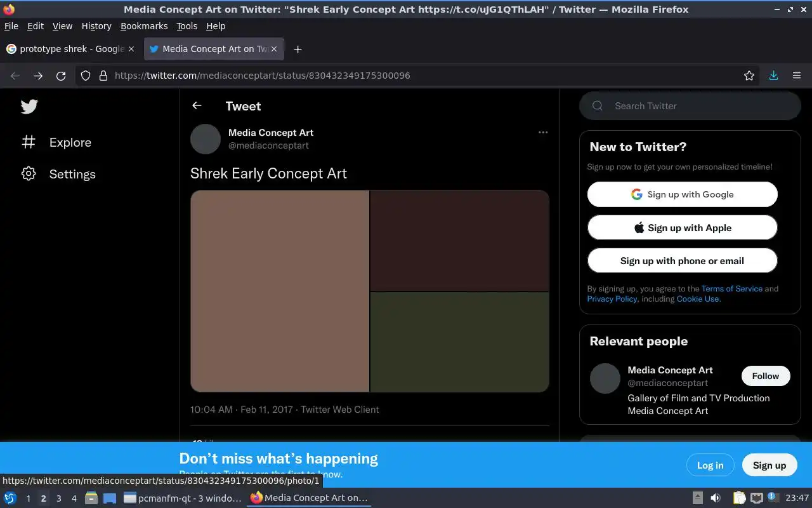Image resolution: width=812 pixels, height=508 pixels.
Task: Open Firefox hamburger application menu
Action: click(x=797, y=76)
